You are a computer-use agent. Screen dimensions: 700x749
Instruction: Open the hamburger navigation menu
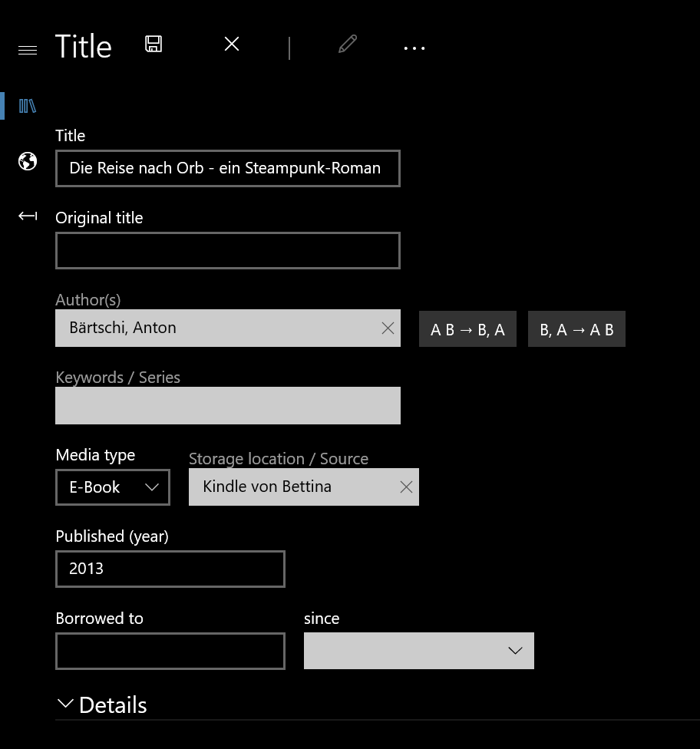point(27,50)
